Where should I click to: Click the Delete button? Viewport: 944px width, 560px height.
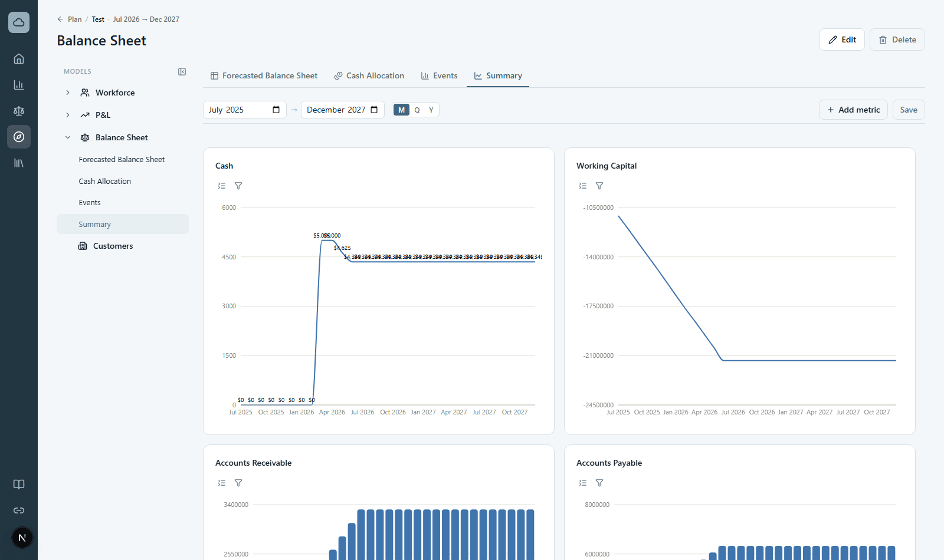pyautogui.click(x=897, y=39)
